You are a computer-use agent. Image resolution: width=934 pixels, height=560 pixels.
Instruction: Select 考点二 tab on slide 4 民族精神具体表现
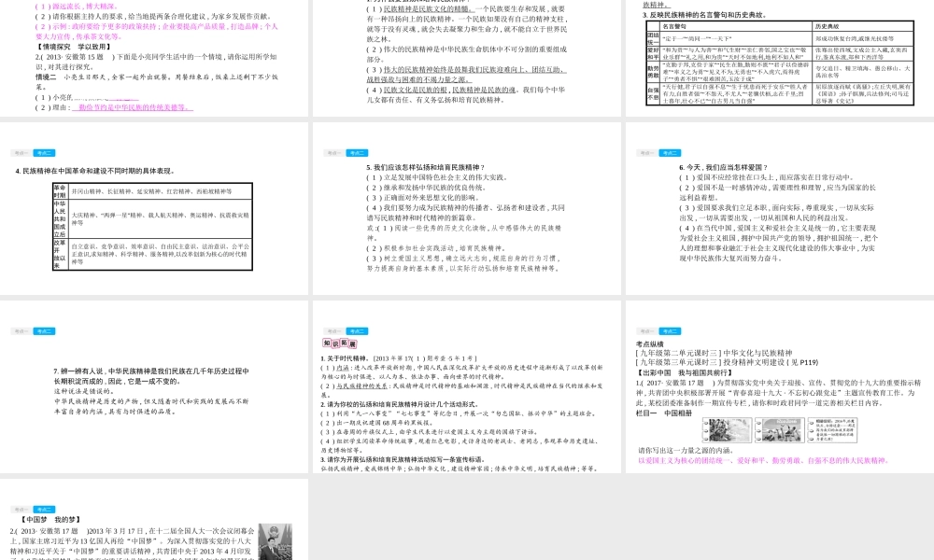coord(44,153)
